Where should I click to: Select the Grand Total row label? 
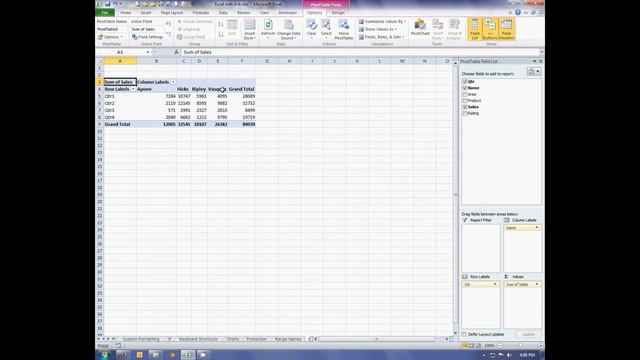tap(120, 124)
